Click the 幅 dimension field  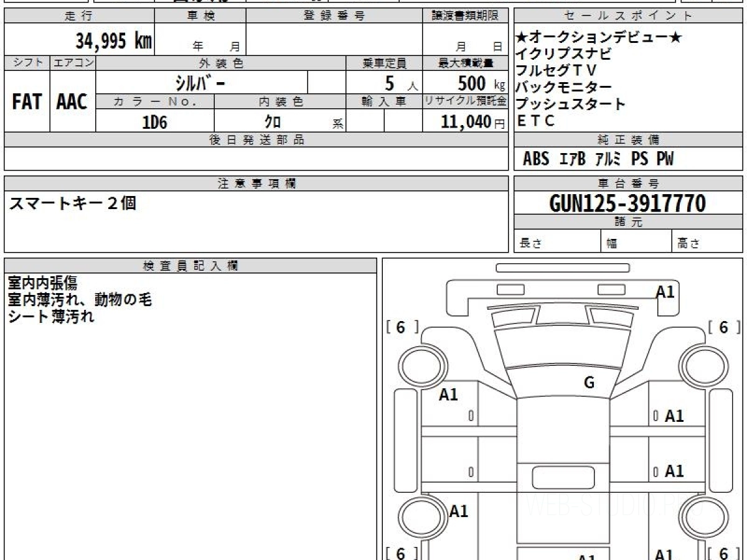coord(636,241)
